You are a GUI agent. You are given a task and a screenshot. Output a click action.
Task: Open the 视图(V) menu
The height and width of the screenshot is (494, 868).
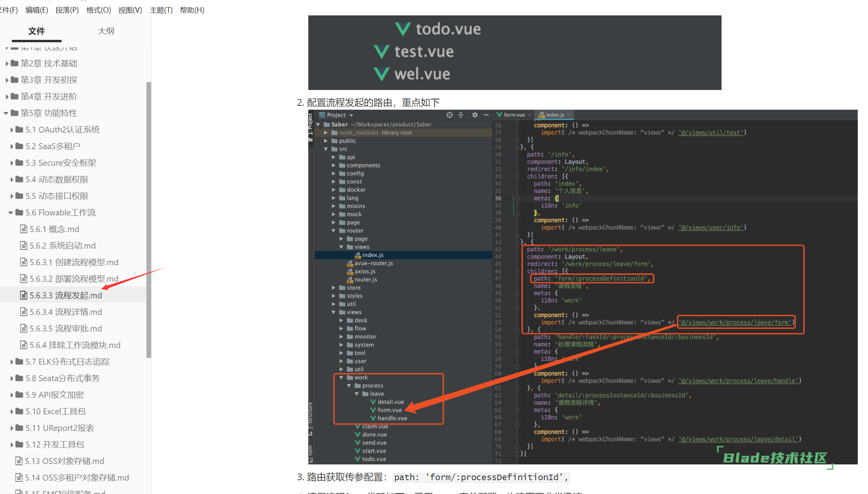point(130,10)
